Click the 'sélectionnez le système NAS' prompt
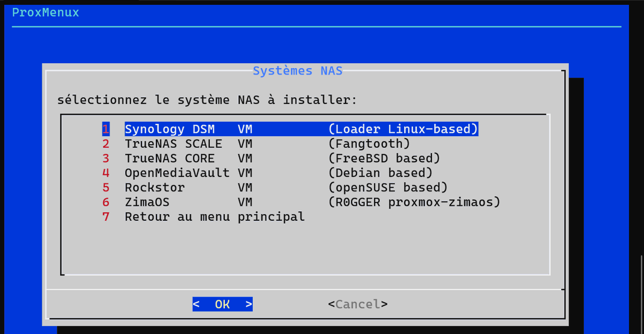Viewport: 644px width, 334px height. (207, 100)
